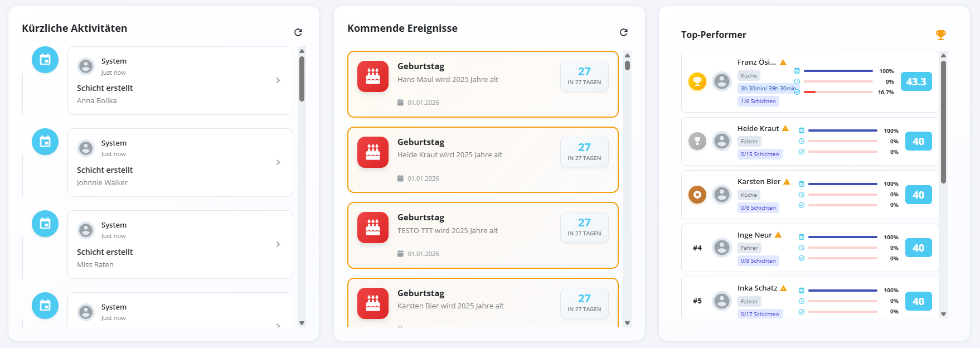Click the blue shift icon beside the Anna Bolika activity
Screen dimensions: 980x348
pos(45,60)
